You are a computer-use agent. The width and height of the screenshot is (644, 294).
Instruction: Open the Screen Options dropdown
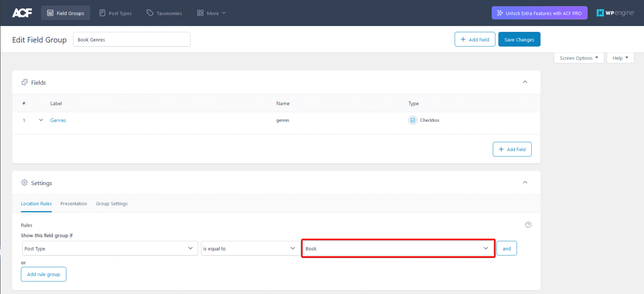579,58
